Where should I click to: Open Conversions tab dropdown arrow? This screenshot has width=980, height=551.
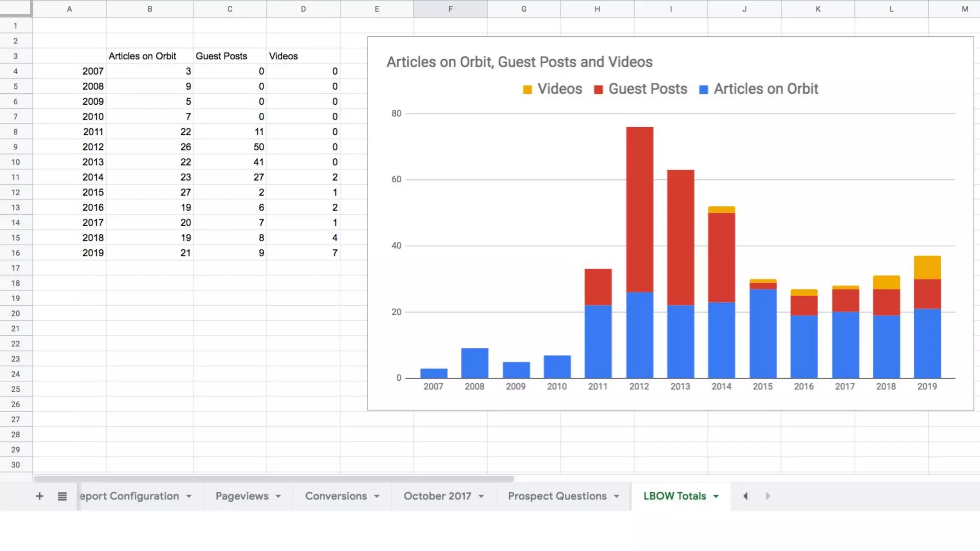[377, 496]
